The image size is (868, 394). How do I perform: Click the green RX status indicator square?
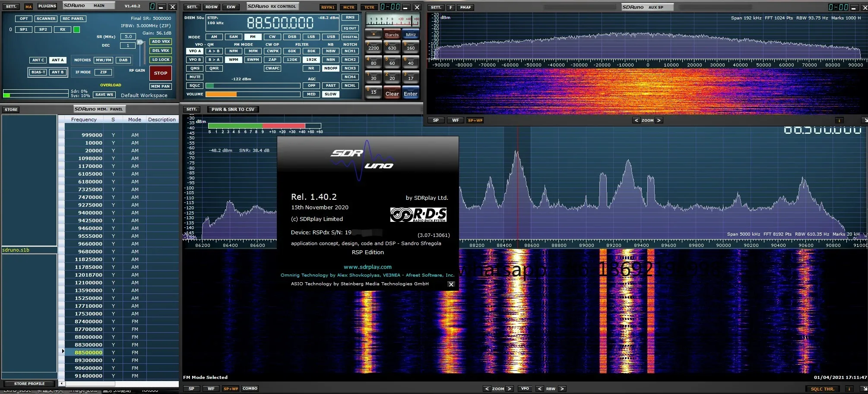[76, 29]
